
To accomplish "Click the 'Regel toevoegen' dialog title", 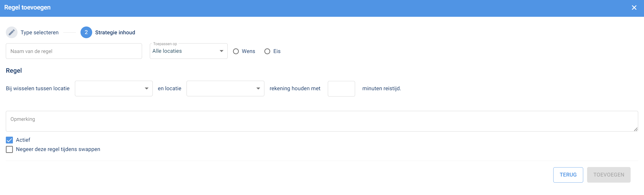I will pyautogui.click(x=27, y=8).
